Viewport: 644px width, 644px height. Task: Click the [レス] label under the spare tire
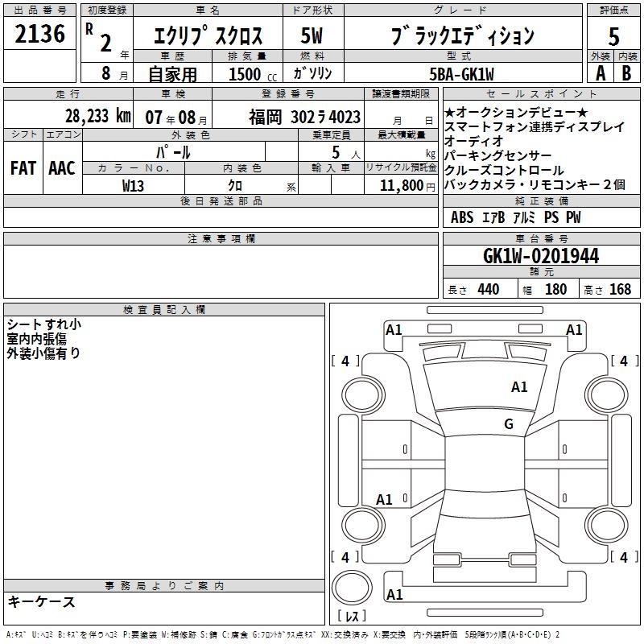(352, 617)
